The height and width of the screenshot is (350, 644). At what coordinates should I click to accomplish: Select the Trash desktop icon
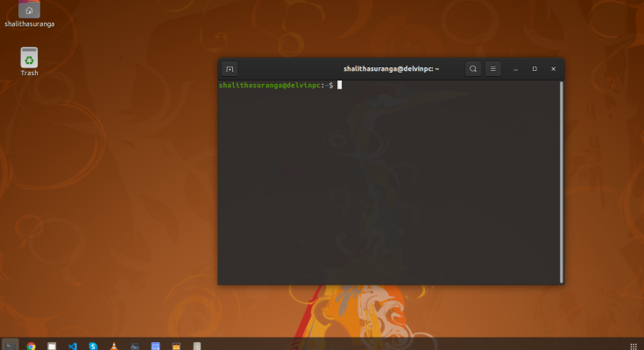pyautogui.click(x=29, y=59)
